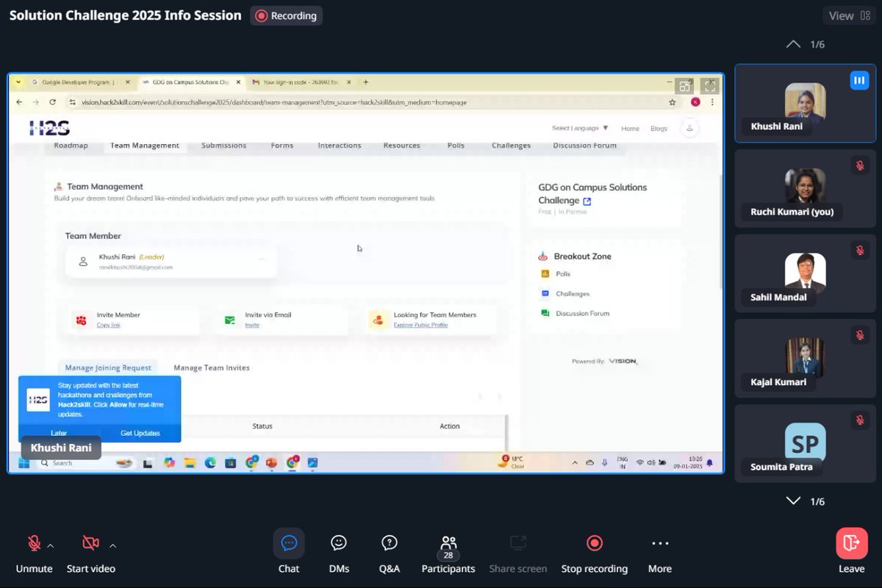Unmute the microphone
This screenshot has height=588, width=882.
click(34, 552)
